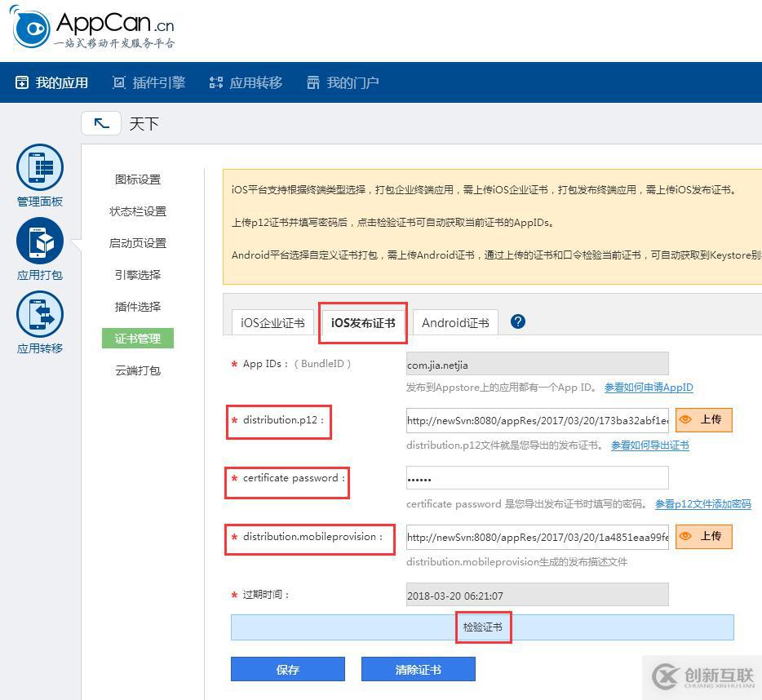Select 启动页设置 in the side menu
762x700 pixels.
pos(138,243)
